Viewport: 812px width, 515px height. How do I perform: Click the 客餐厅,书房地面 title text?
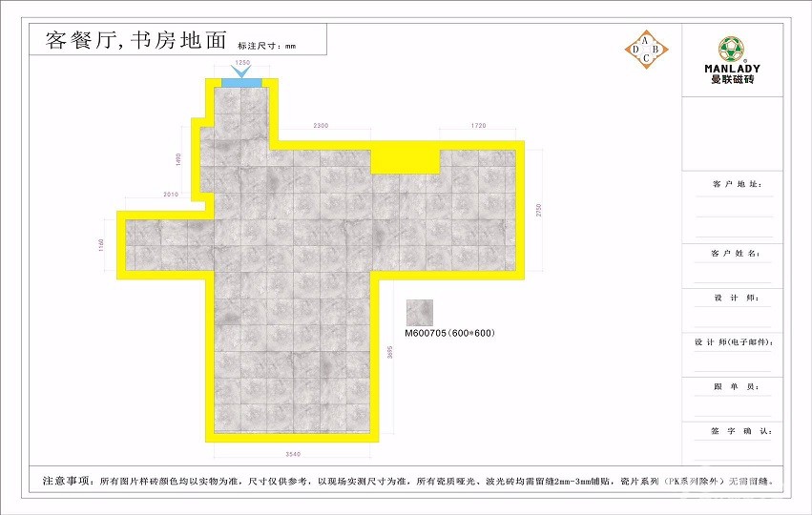[136, 41]
